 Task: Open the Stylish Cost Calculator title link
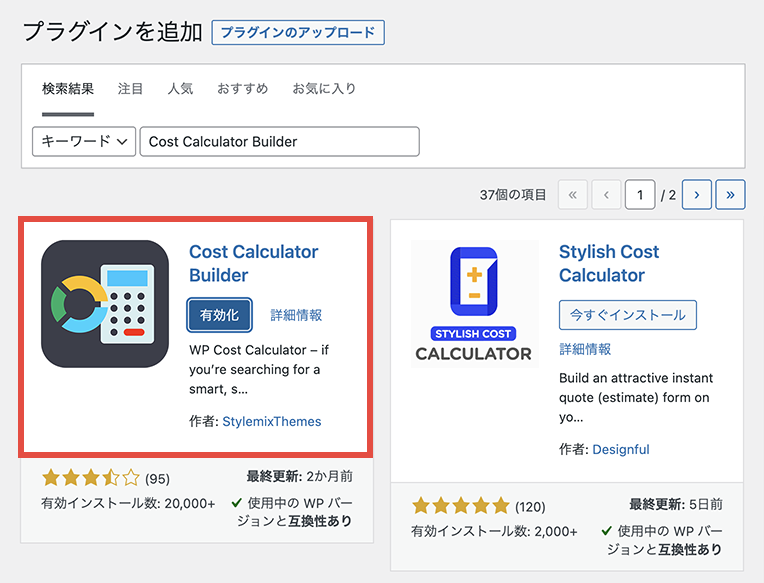click(x=609, y=263)
